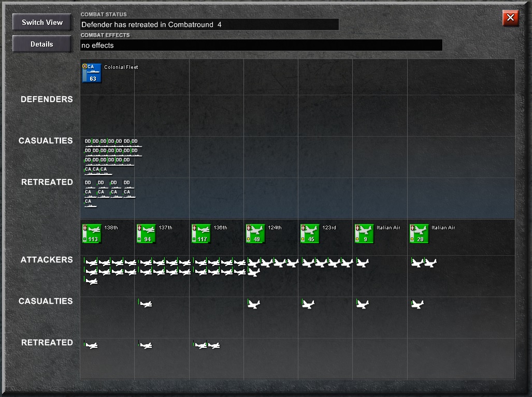Select the Italian Air counter with strength 20

tap(419, 233)
